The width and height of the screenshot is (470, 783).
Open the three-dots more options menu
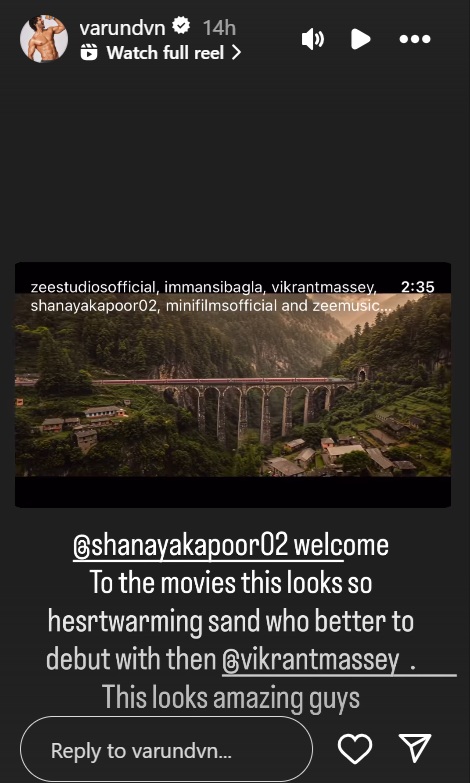click(415, 39)
